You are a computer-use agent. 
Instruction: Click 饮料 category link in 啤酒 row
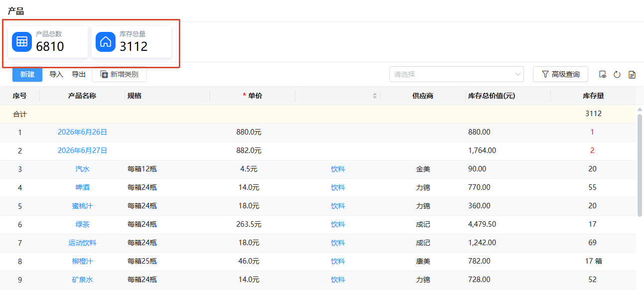tap(338, 187)
